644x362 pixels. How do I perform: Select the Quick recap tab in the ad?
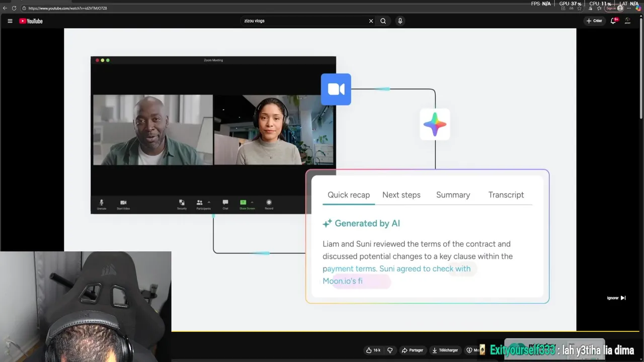(x=349, y=195)
